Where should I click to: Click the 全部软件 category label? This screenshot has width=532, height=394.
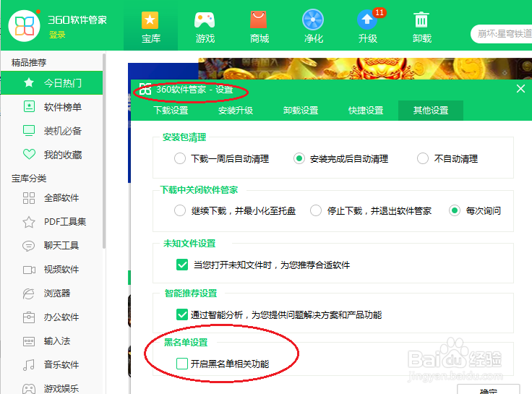61,198
